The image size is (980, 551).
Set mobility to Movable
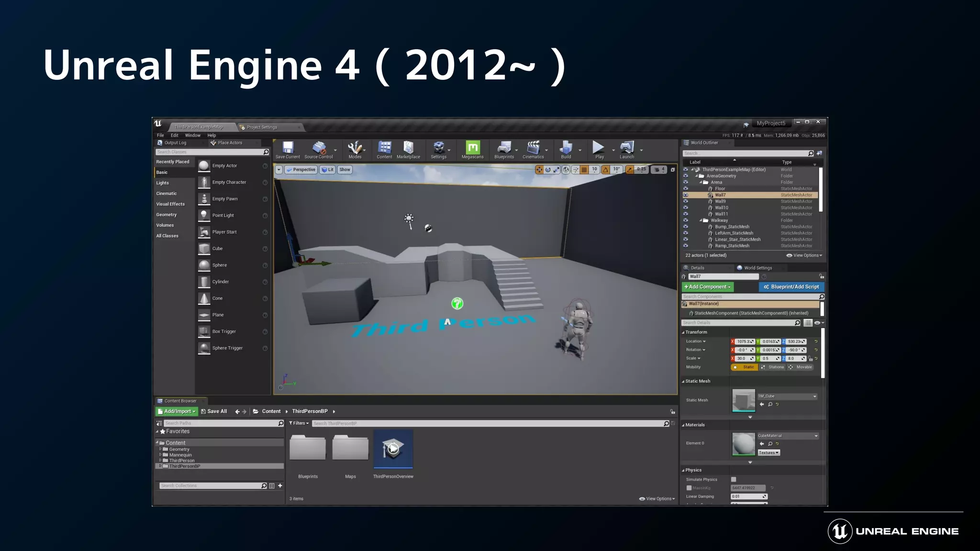click(x=800, y=367)
